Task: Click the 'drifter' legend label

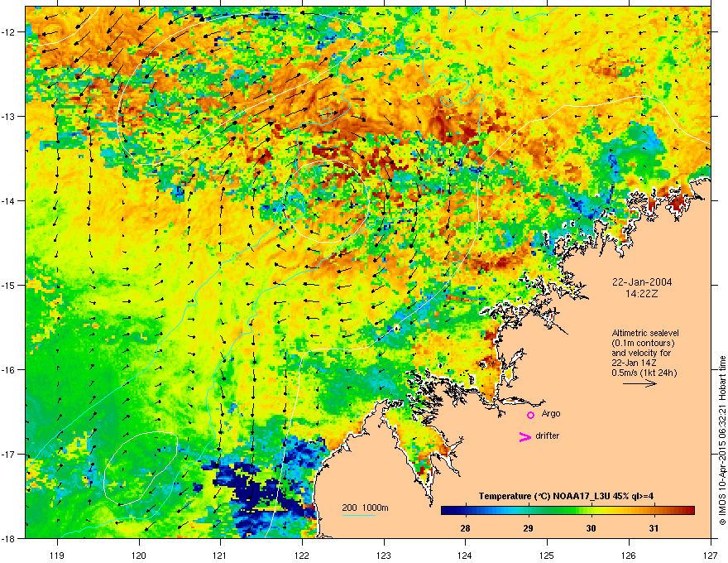Action: (x=547, y=435)
